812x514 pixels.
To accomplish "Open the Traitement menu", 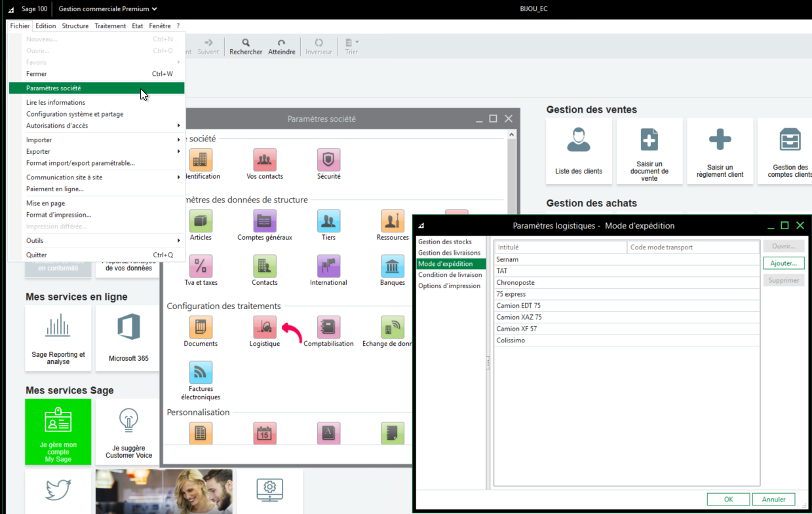I will [109, 26].
